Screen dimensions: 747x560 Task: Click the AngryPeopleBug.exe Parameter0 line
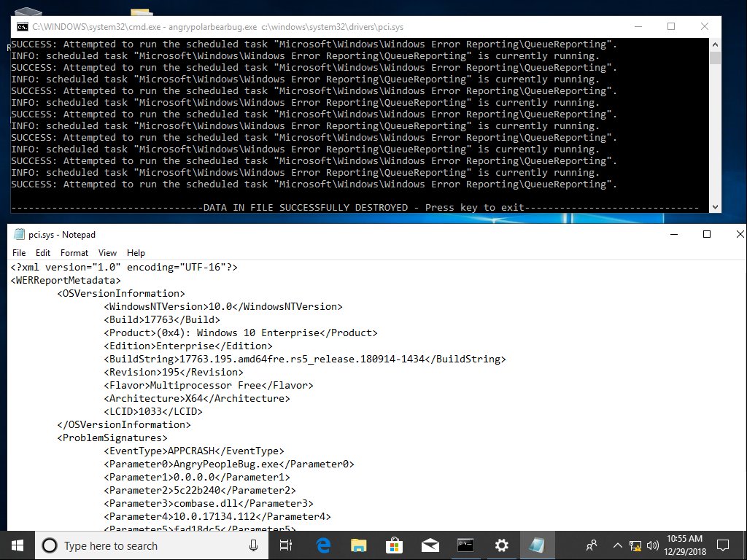[x=229, y=464]
